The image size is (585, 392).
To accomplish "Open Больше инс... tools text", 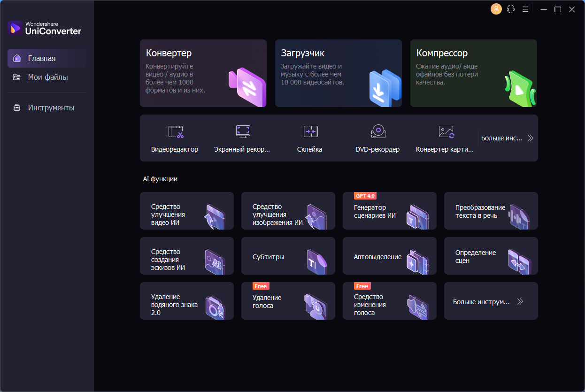I will (x=501, y=138).
